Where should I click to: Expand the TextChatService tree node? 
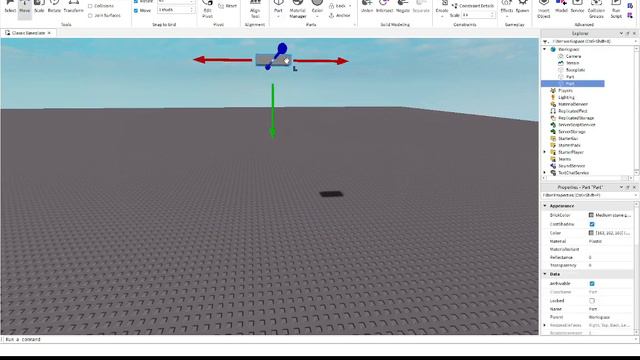pyautogui.click(x=545, y=173)
